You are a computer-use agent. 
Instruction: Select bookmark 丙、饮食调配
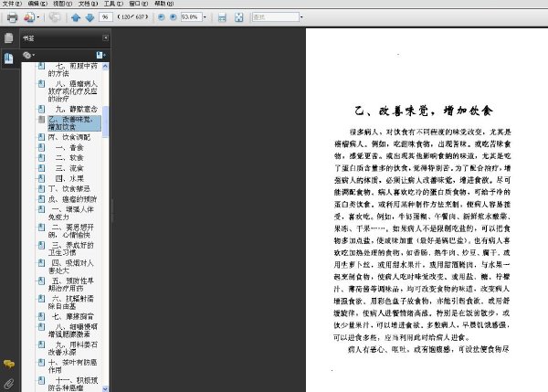click(69, 137)
